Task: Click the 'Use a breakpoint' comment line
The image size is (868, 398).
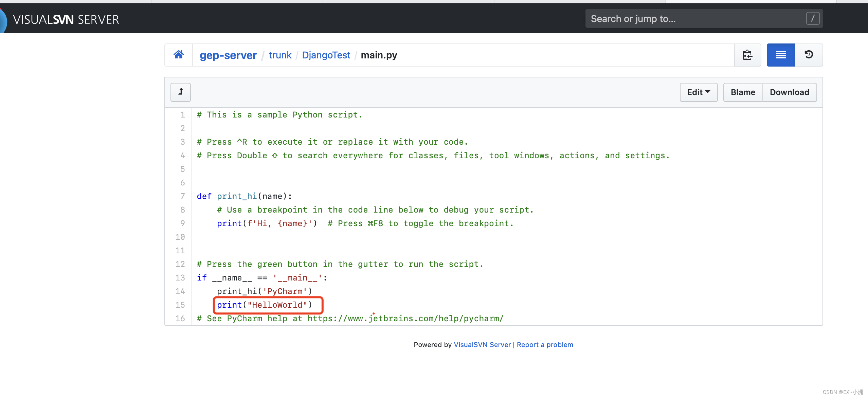Action: tap(375, 210)
